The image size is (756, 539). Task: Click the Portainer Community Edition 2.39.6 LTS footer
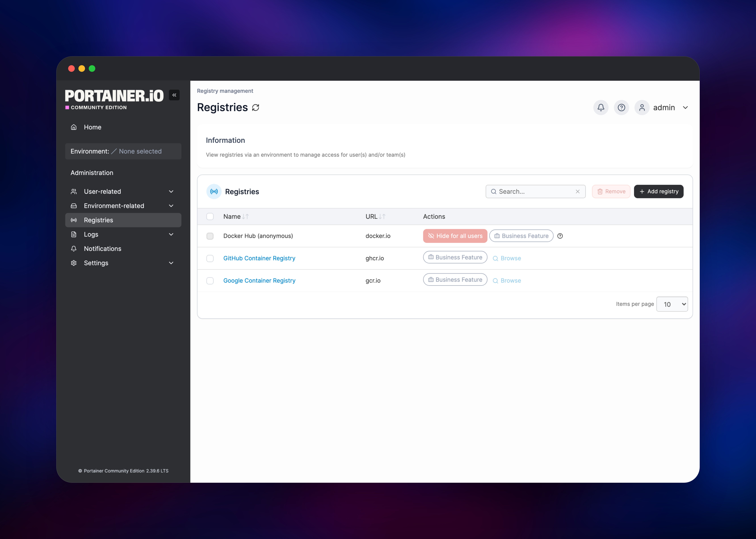[x=123, y=471]
